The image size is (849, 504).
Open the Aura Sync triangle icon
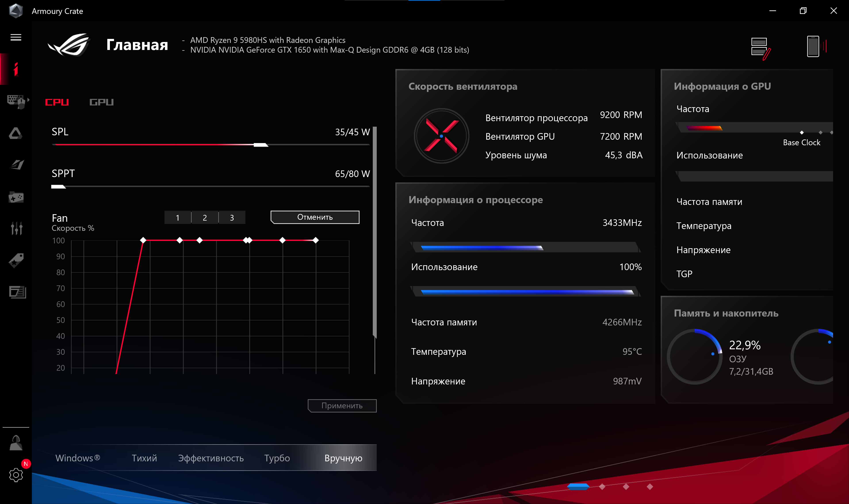pyautogui.click(x=16, y=133)
